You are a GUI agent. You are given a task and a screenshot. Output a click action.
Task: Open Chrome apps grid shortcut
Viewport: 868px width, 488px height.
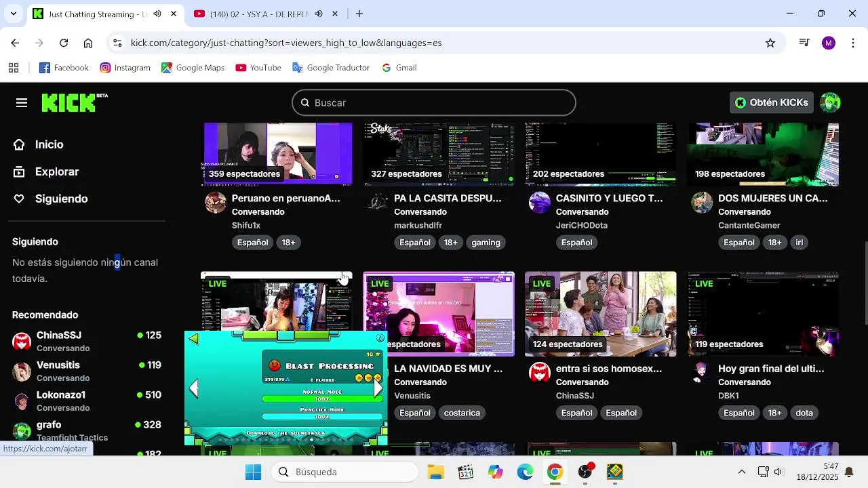[14, 68]
